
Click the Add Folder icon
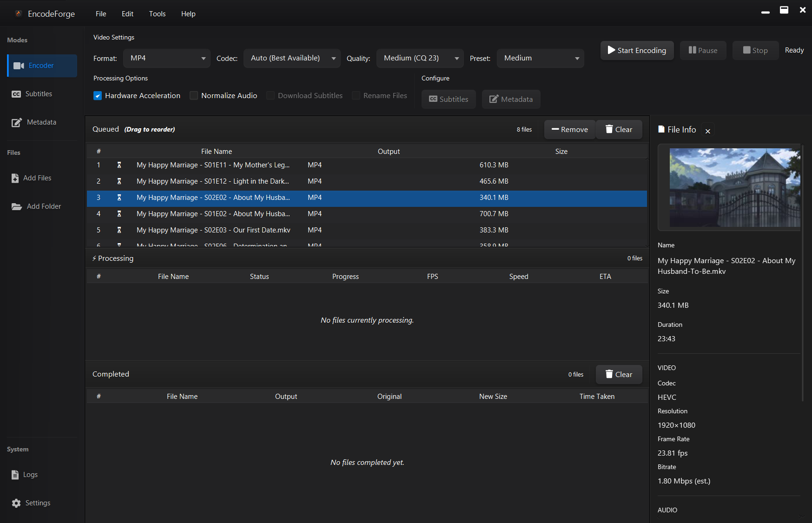pyautogui.click(x=17, y=206)
